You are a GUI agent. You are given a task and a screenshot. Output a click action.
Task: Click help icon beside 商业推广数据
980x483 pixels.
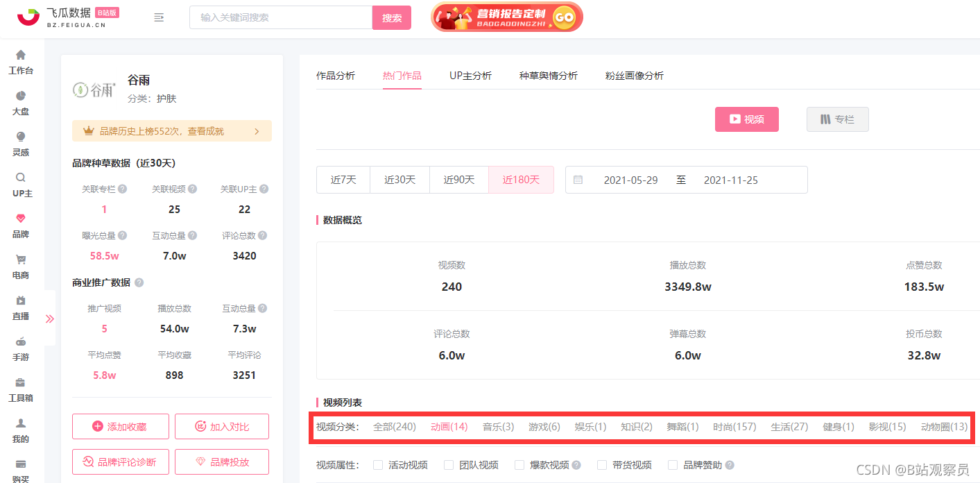coord(139,282)
